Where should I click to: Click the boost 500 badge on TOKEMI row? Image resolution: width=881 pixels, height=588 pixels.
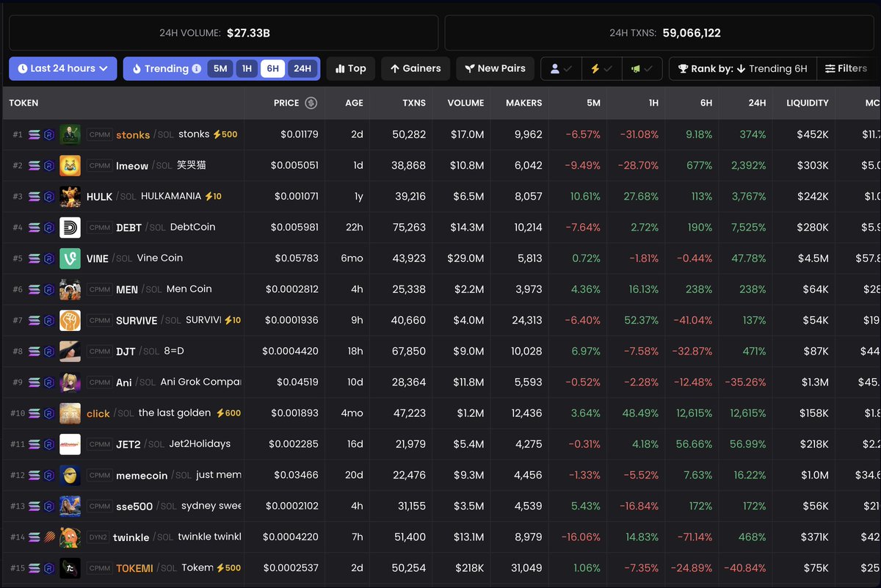pos(228,568)
